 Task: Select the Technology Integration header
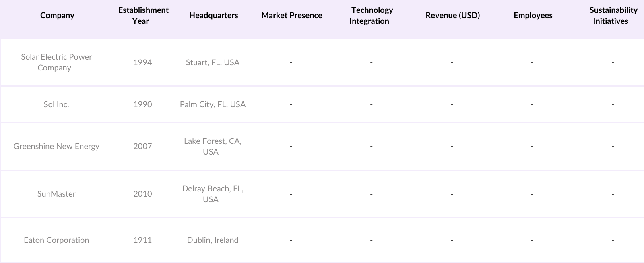[371, 15]
